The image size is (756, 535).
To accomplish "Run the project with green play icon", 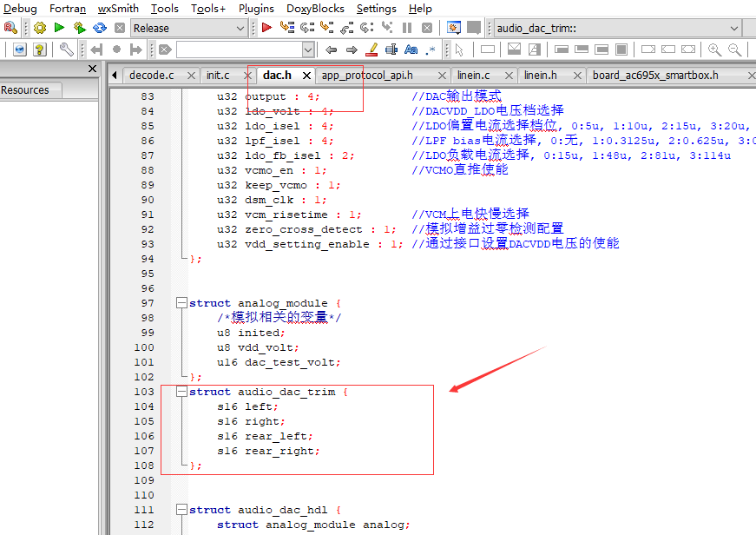I will pos(59,28).
